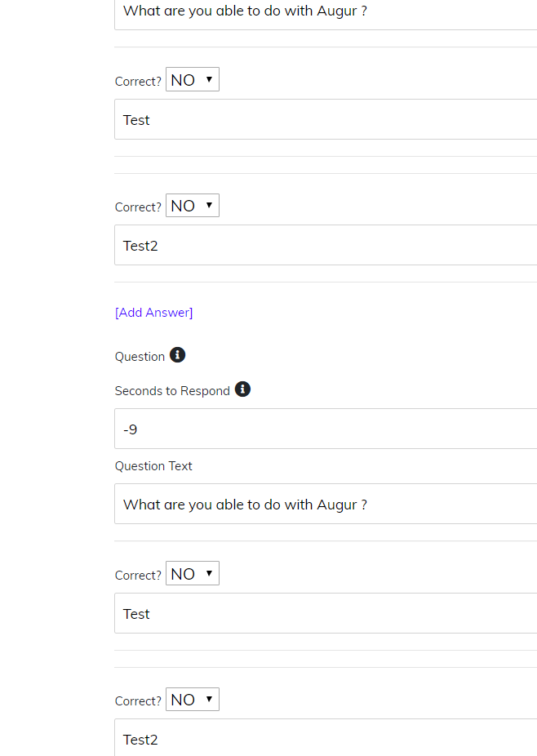
Task: Click the Correct? label beside the last dropdown
Action: pyautogui.click(x=137, y=700)
